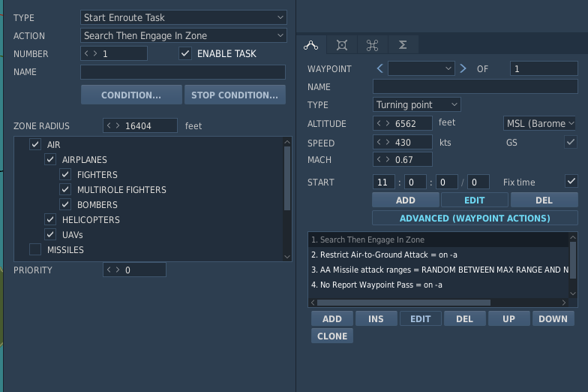Toggle the GS ground speed checkbox

(571, 142)
